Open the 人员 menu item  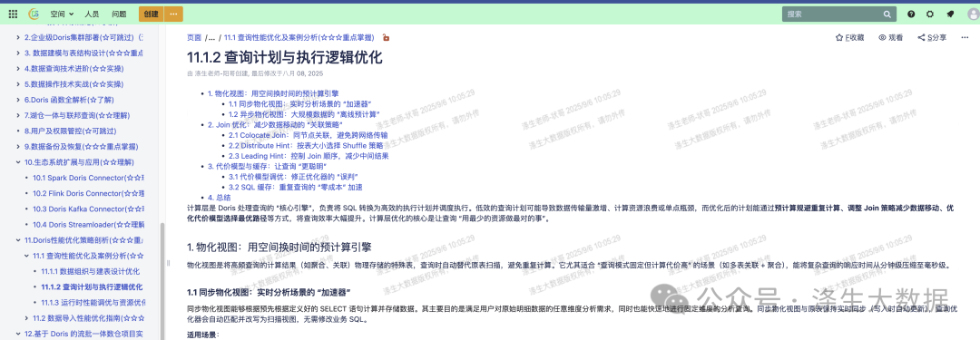point(92,14)
